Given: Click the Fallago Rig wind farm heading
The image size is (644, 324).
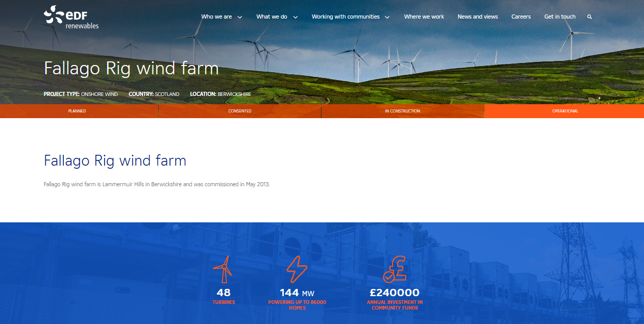Looking at the screenshot, I should [x=114, y=160].
